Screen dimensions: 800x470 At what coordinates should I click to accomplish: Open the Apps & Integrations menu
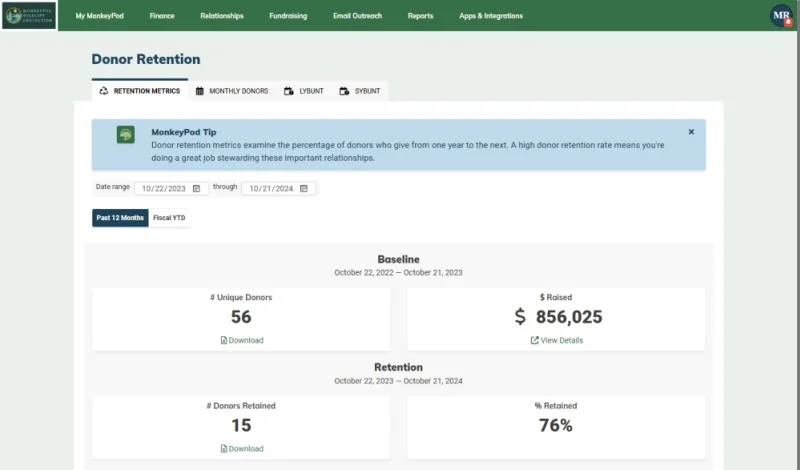tap(491, 16)
